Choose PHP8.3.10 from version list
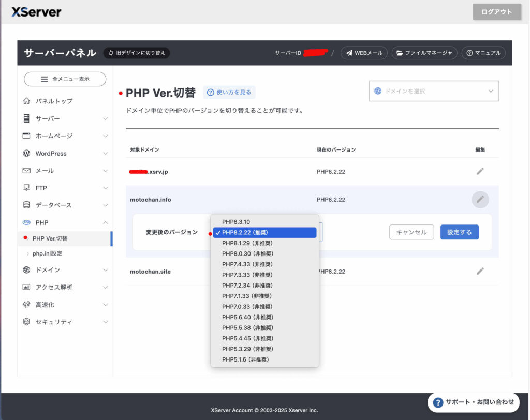Viewport: 530px width, 420px height. [x=264, y=222]
